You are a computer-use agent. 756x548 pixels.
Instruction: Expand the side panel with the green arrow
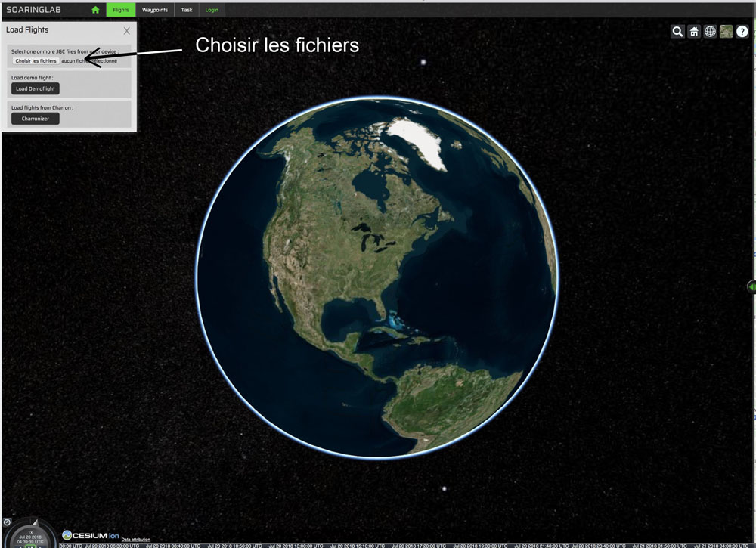click(751, 287)
